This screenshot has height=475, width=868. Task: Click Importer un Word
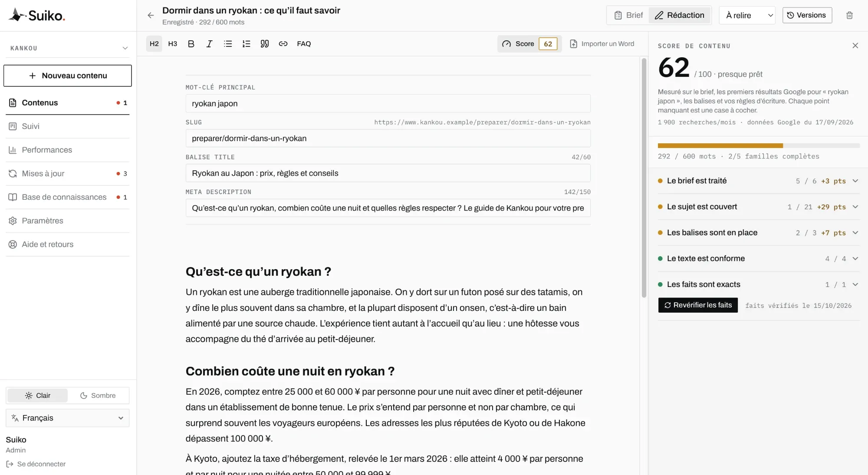coord(602,44)
